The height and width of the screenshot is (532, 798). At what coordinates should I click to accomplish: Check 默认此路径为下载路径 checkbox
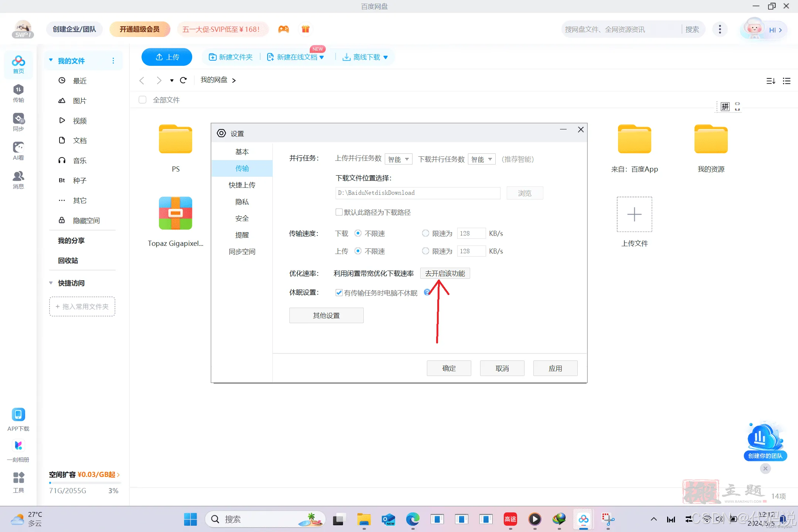point(339,212)
